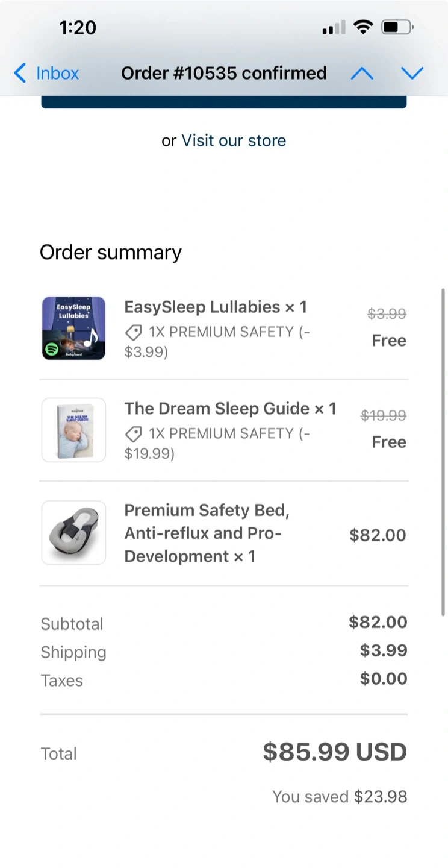The width and height of the screenshot is (448, 868).
Task: Tap the Wi-Fi status icon
Action: [363, 27]
